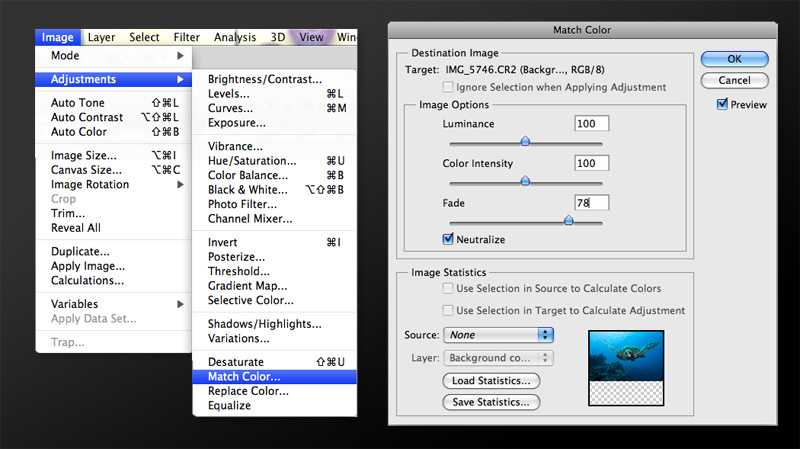800x449 pixels.
Task: Click Load Statistics button
Action: pos(491,381)
